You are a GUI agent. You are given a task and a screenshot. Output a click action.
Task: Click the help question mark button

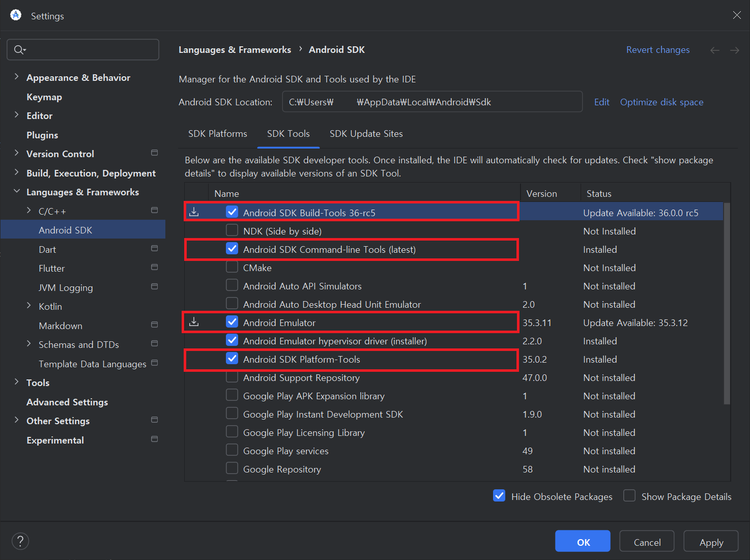click(20, 541)
